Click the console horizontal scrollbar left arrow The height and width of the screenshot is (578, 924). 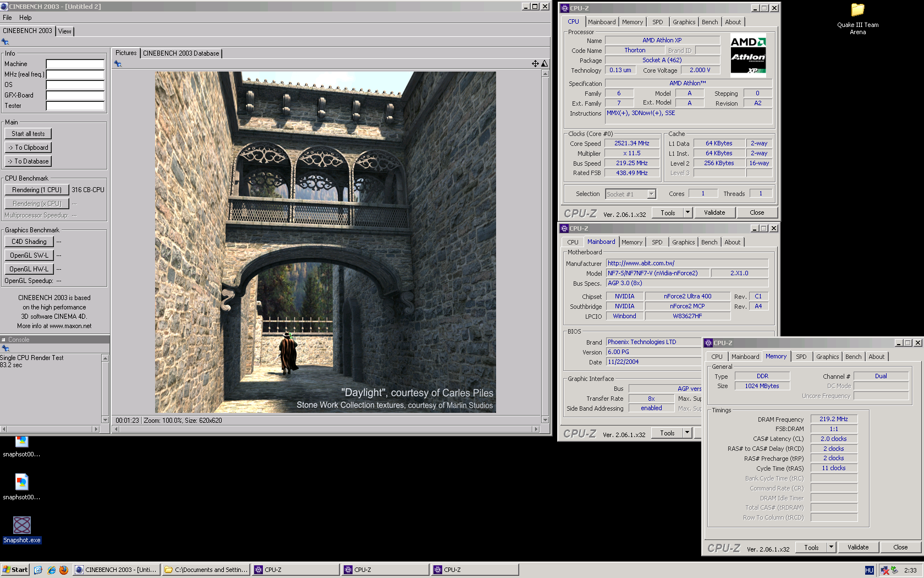coord(3,429)
